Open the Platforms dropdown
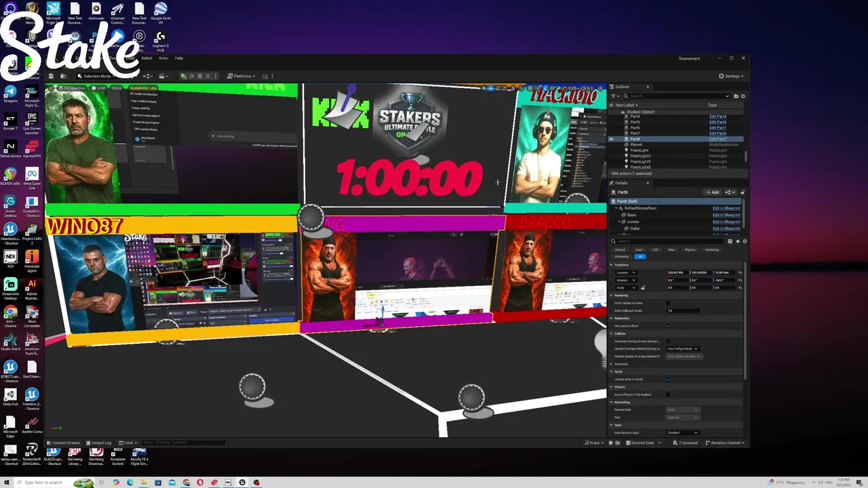Image resolution: width=868 pixels, height=488 pixels. tap(241, 76)
